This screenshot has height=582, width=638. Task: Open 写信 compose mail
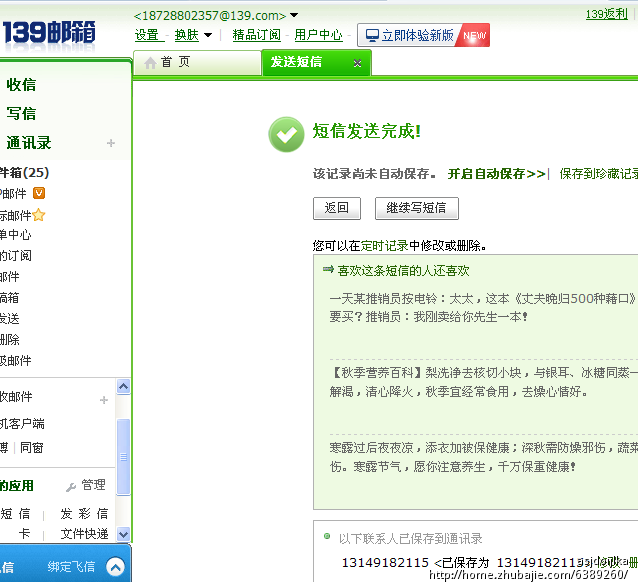[21, 114]
